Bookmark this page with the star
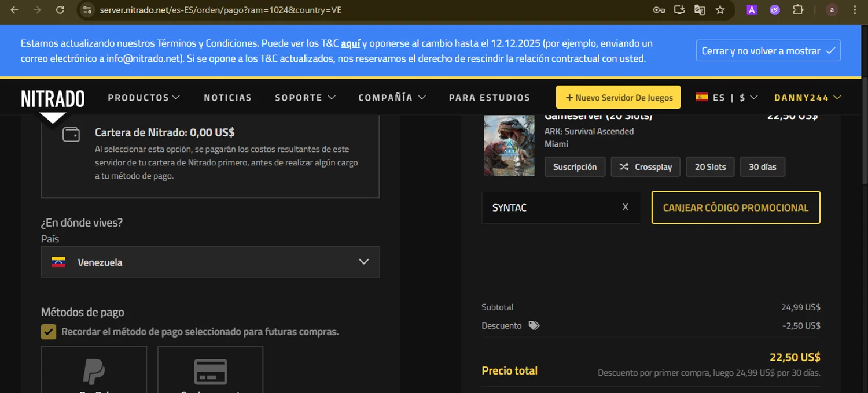Image resolution: width=868 pixels, height=393 pixels. (720, 10)
